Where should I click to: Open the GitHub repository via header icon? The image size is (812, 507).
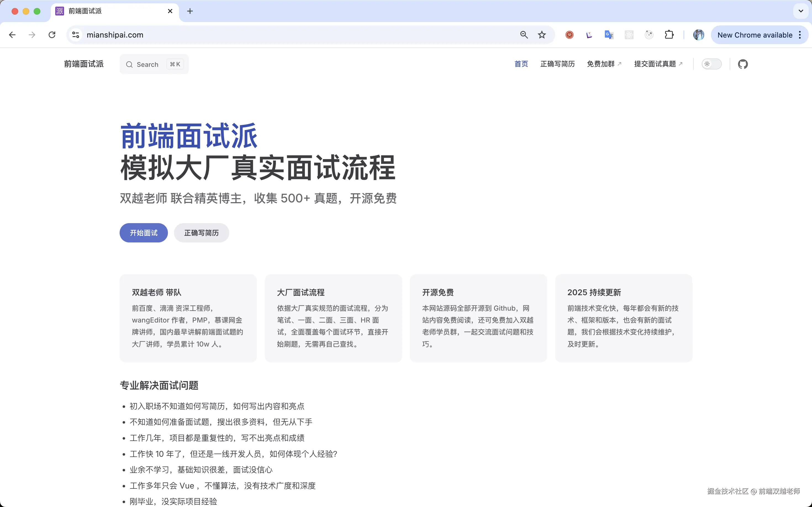click(743, 64)
